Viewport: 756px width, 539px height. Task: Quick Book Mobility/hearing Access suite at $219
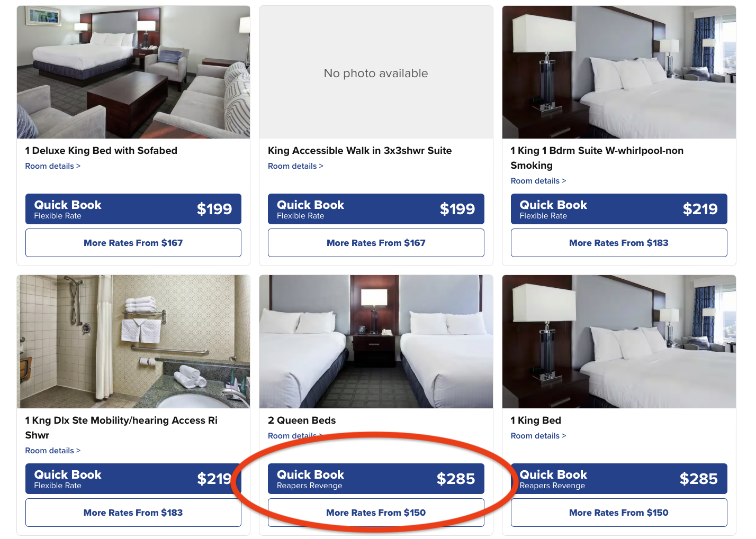133,479
